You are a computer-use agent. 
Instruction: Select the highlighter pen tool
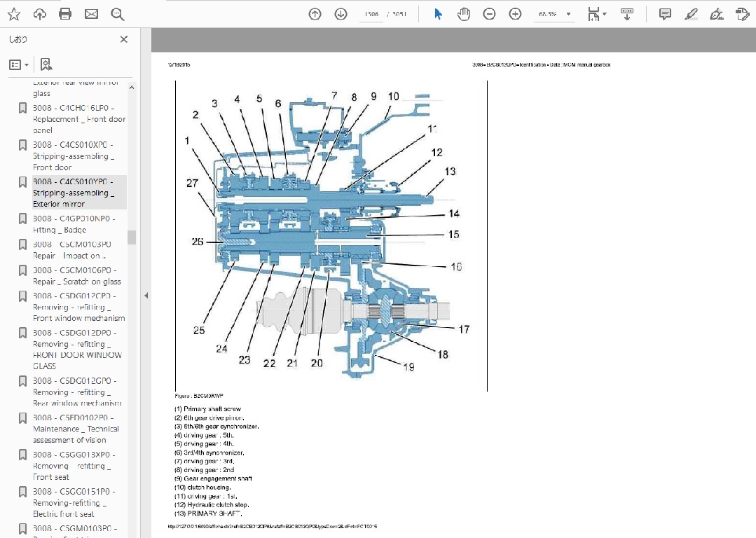(x=691, y=14)
